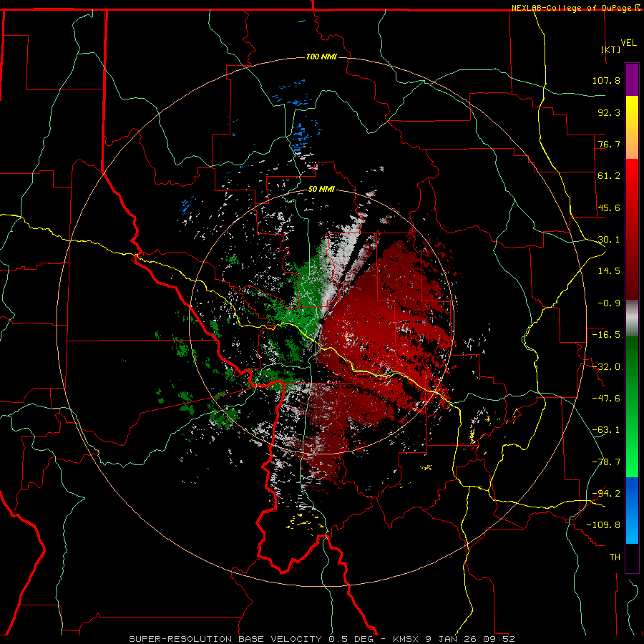
Task: Click the [KT] units label
Action: point(611,49)
